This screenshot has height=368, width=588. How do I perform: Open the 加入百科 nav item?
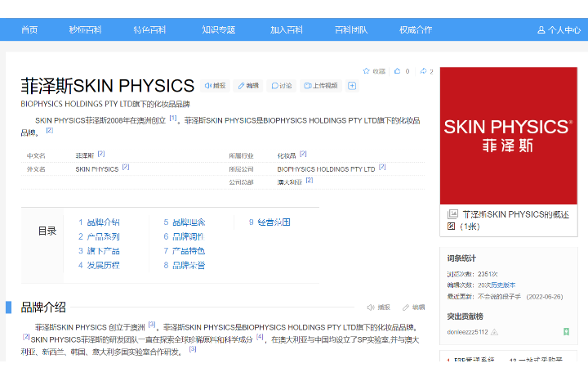click(x=287, y=29)
